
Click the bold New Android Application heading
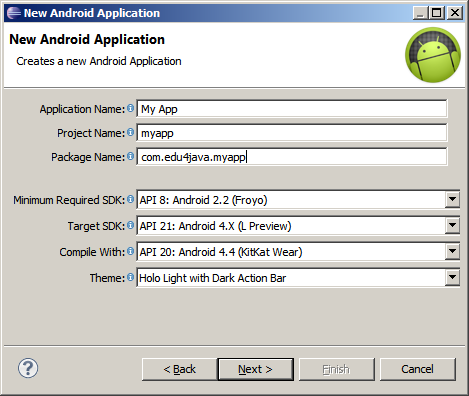[87, 39]
